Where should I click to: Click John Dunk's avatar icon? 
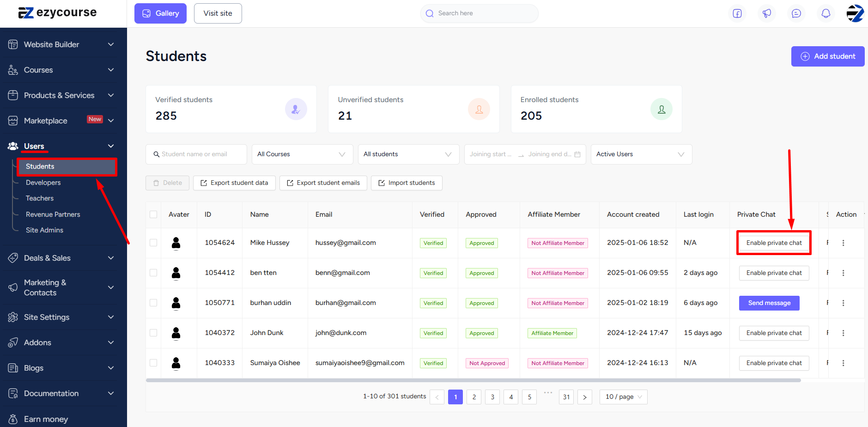click(176, 333)
